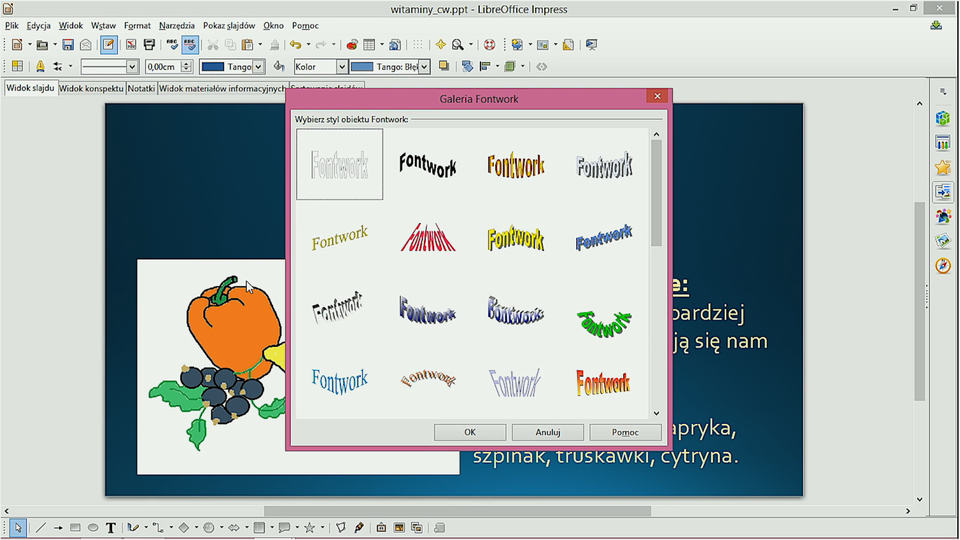Choose the Rectangle drawing tool
Viewport: 960px width, 540px height.
(x=75, y=528)
